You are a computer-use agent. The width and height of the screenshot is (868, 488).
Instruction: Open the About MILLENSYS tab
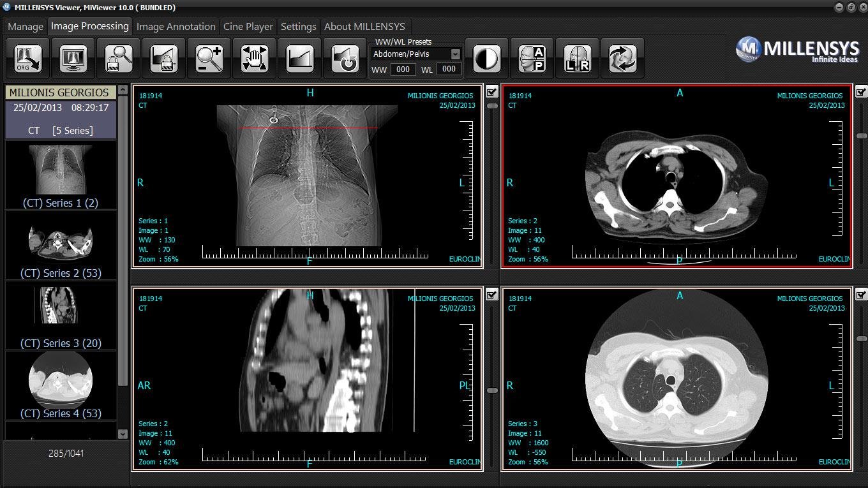pos(364,27)
